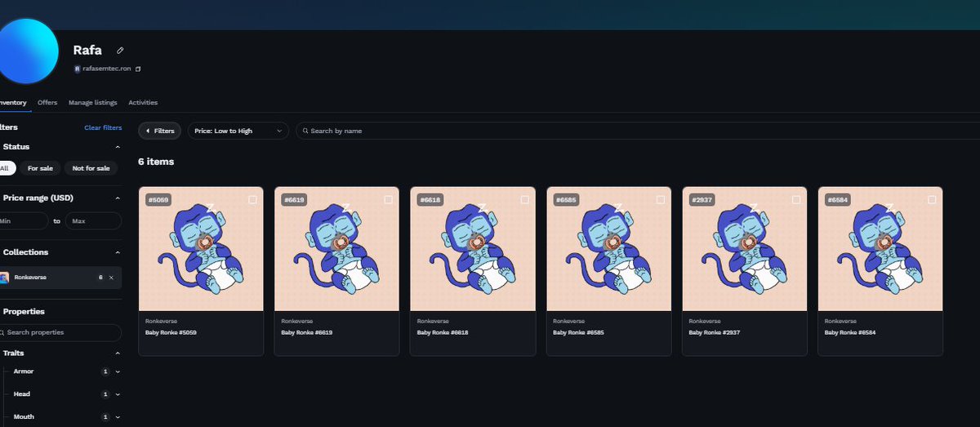Open Baby Ronke #6585 thumbnail
The height and width of the screenshot is (427, 980).
pos(608,249)
